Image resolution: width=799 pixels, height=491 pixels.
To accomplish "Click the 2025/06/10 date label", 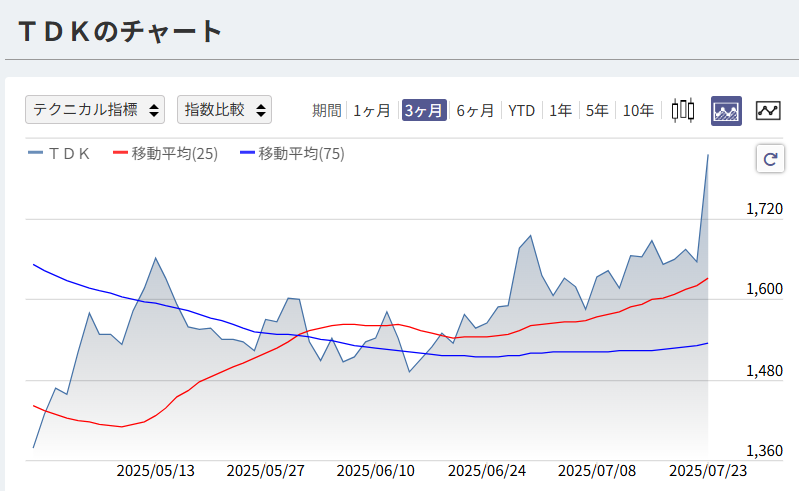I will click(376, 471).
